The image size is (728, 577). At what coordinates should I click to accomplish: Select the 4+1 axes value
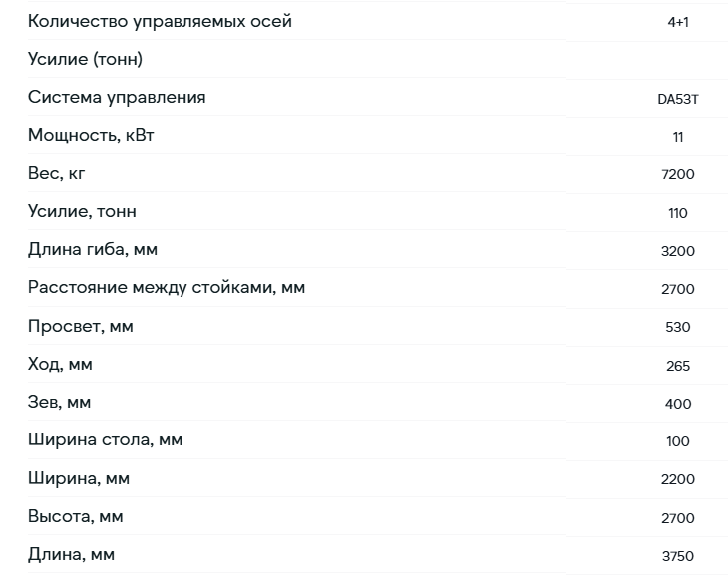tap(678, 22)
